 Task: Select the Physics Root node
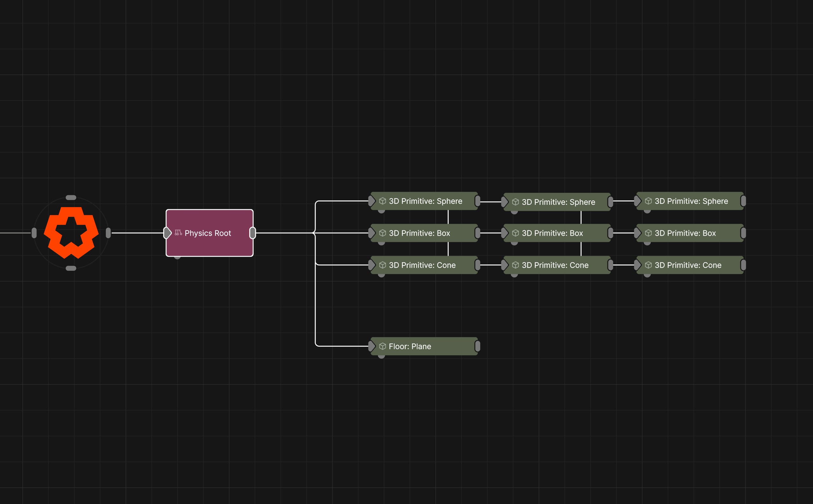[209, 233]
